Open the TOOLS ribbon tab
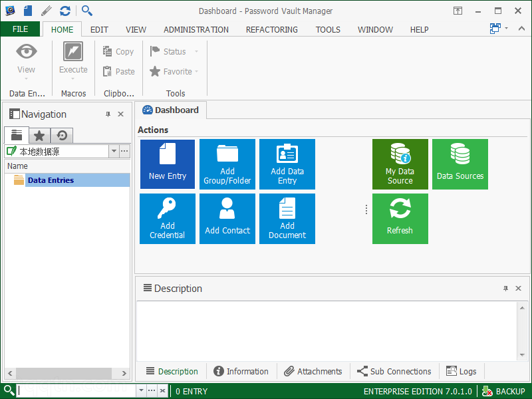The width and height of the screenshot is (532, 399). 328,30
